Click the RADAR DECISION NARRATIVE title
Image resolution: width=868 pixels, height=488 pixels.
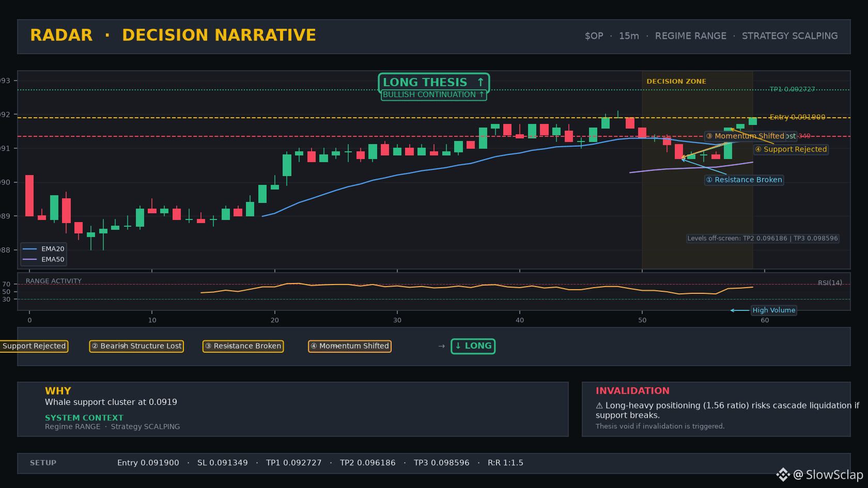click(173, 35)
